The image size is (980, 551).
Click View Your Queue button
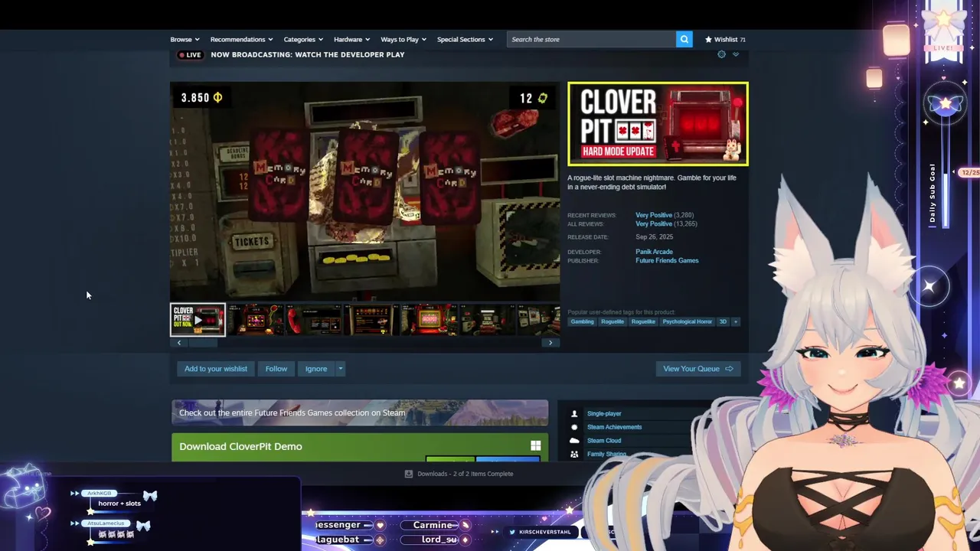pos(697,369)
